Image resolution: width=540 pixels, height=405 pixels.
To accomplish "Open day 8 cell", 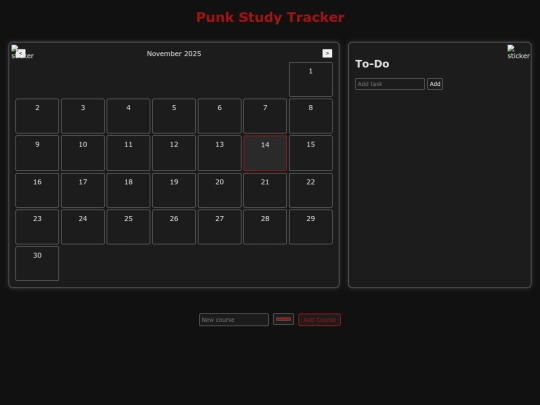I will tap(311, 116).
